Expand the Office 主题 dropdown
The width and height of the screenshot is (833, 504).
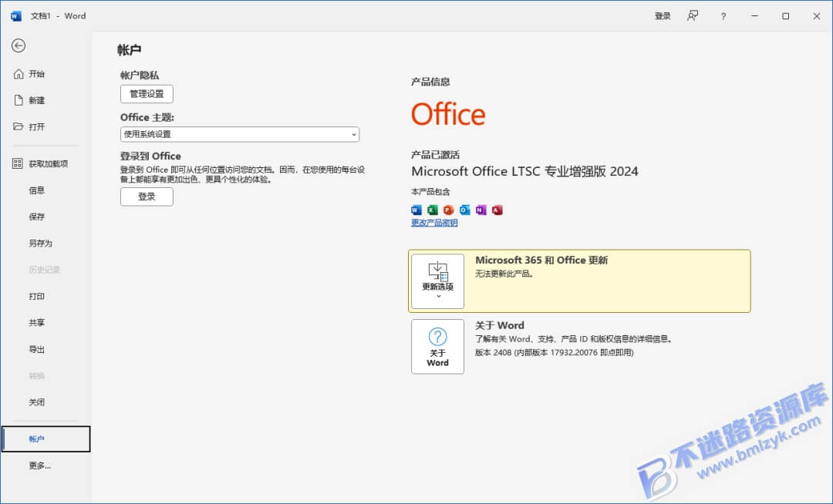click(x=240, y=134)
